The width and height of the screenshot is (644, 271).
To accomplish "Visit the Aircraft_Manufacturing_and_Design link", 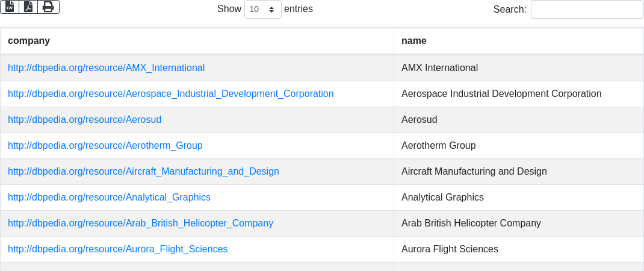I will 143,172.
